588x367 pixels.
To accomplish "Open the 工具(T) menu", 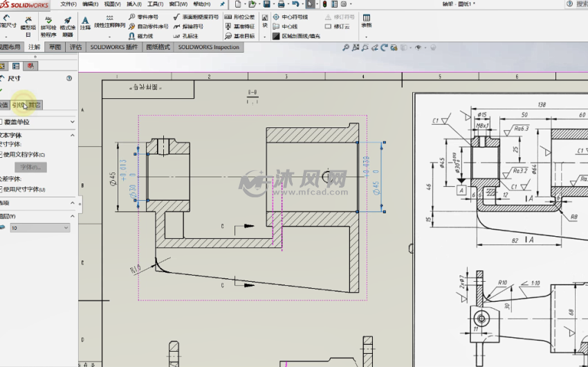I will pos(155,4).
